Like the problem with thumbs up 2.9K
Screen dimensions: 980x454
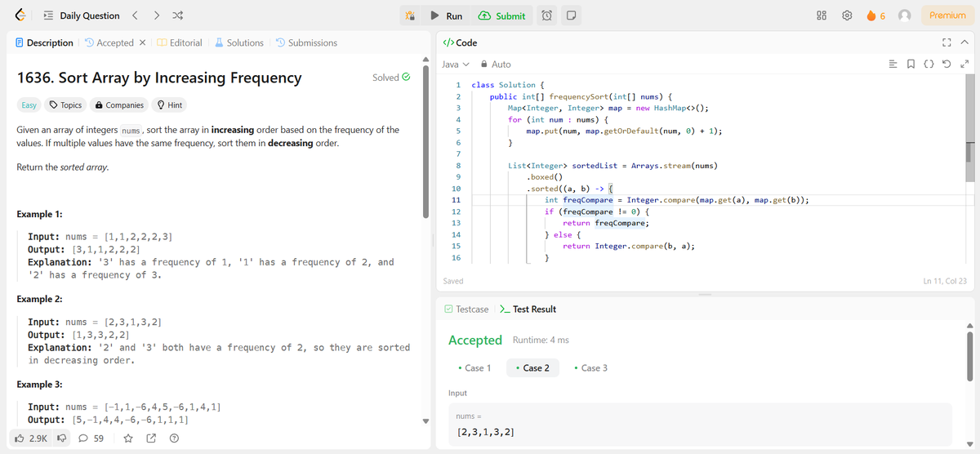31,438
